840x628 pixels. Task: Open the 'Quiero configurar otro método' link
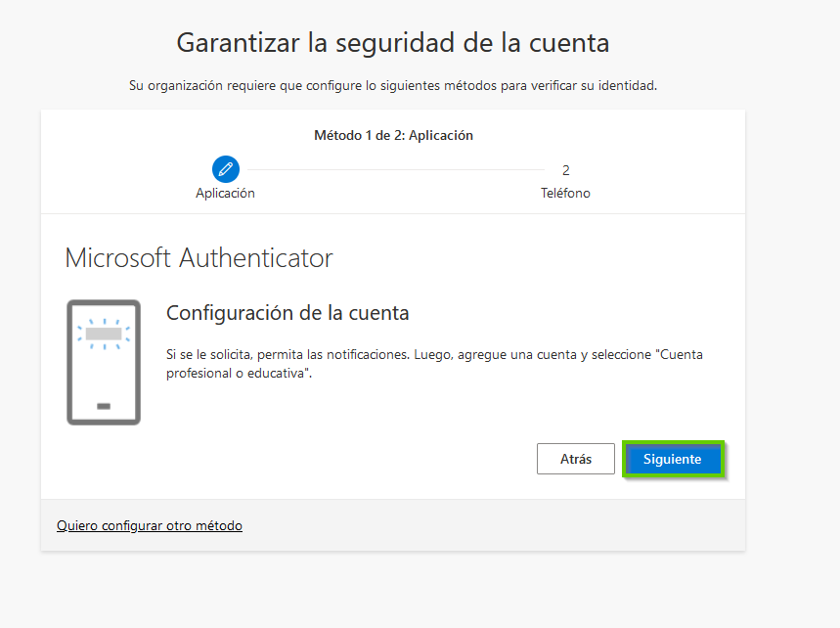coord(150,525)
